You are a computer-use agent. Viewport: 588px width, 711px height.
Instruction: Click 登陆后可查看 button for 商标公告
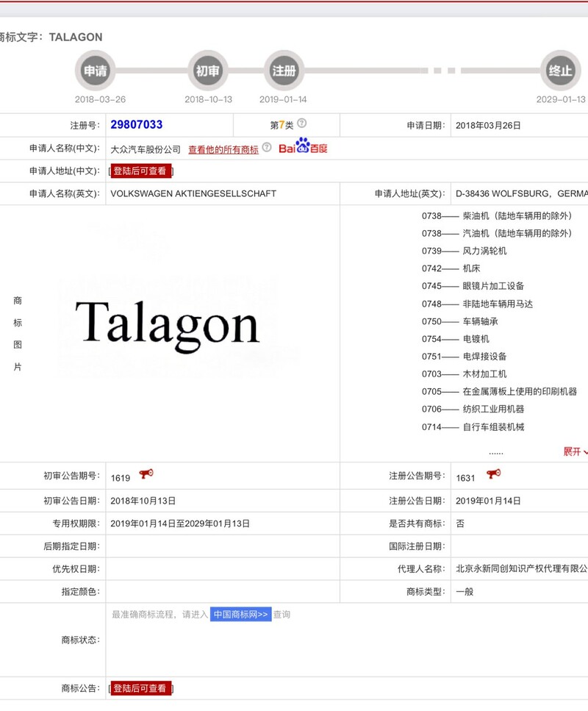click(x=141, y=688)
